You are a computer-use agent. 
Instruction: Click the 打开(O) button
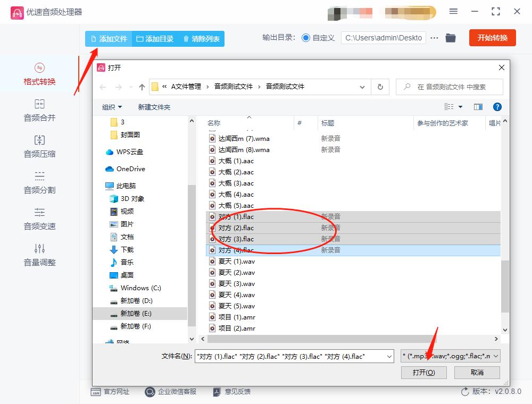point(423,373)
